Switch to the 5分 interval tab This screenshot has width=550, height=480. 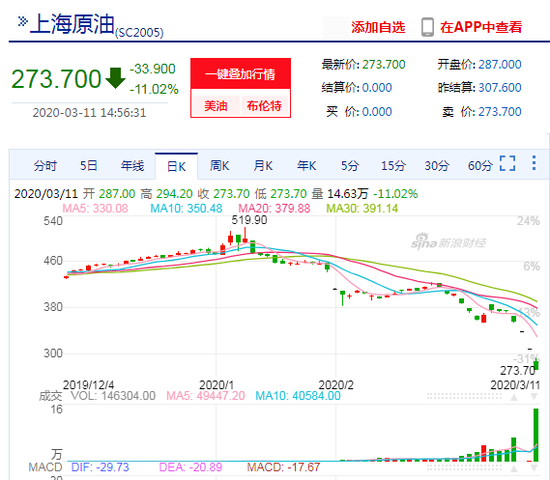[350, 165]
